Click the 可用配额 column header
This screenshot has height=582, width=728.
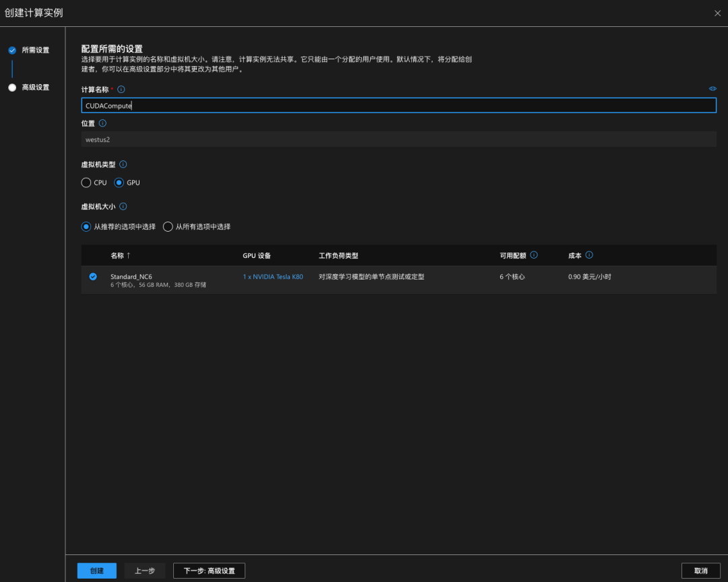point(512,255)
